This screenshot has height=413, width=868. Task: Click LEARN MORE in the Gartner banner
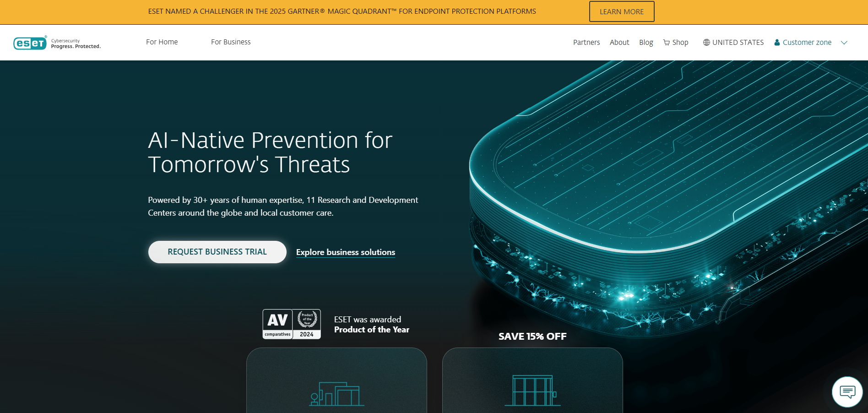coord(621,11)
